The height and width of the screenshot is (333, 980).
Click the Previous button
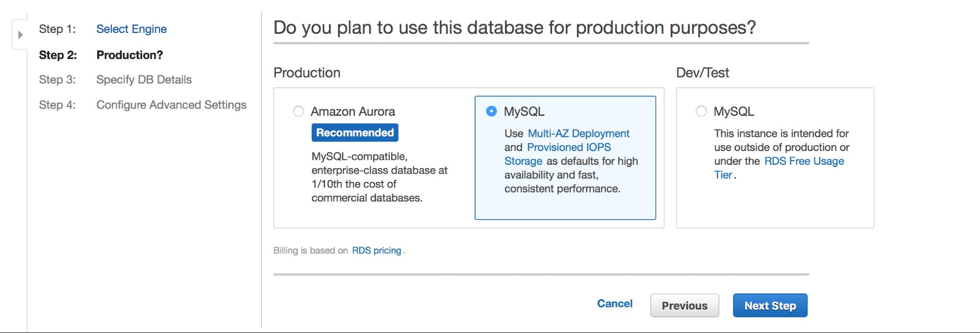684,306
